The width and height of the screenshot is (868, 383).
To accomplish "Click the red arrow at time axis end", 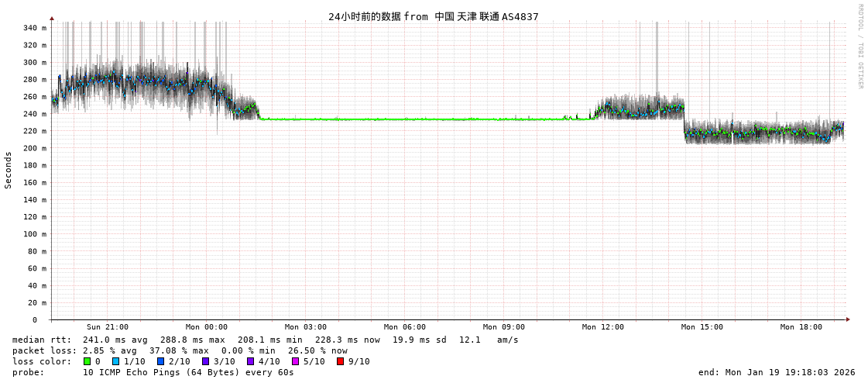I will pyautogui.click(x=847, y=319).
